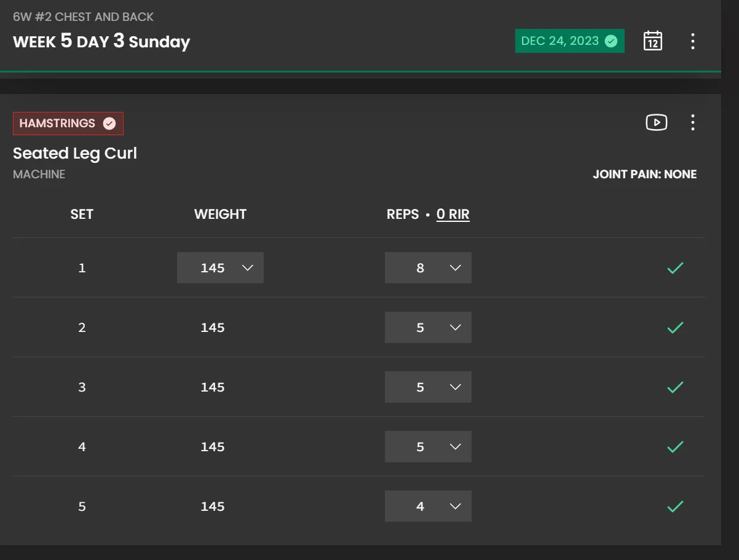Open set 3 reps dropdown
Screen dimensions: 739x560
428,387
